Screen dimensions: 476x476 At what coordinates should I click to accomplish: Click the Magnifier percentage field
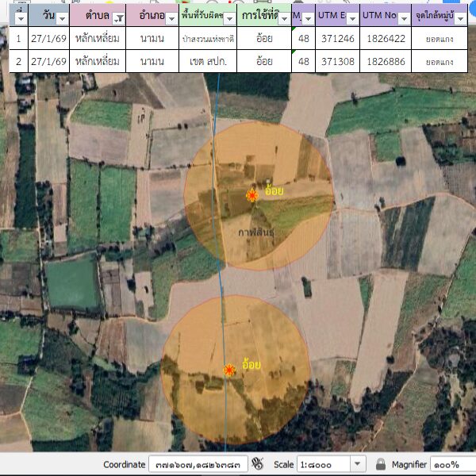tap(452, 463)
